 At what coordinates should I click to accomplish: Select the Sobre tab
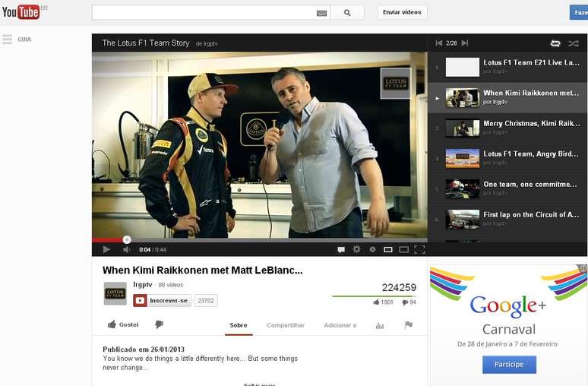point(239,325)
